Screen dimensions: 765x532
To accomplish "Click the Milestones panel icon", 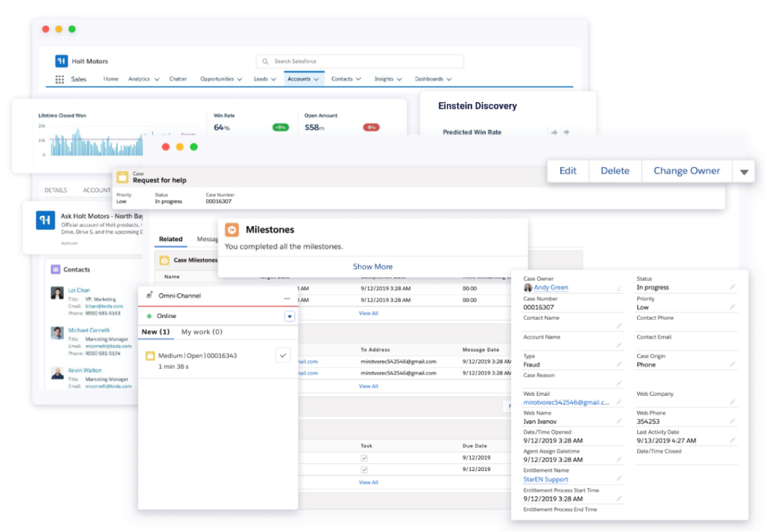I will 232,229.
